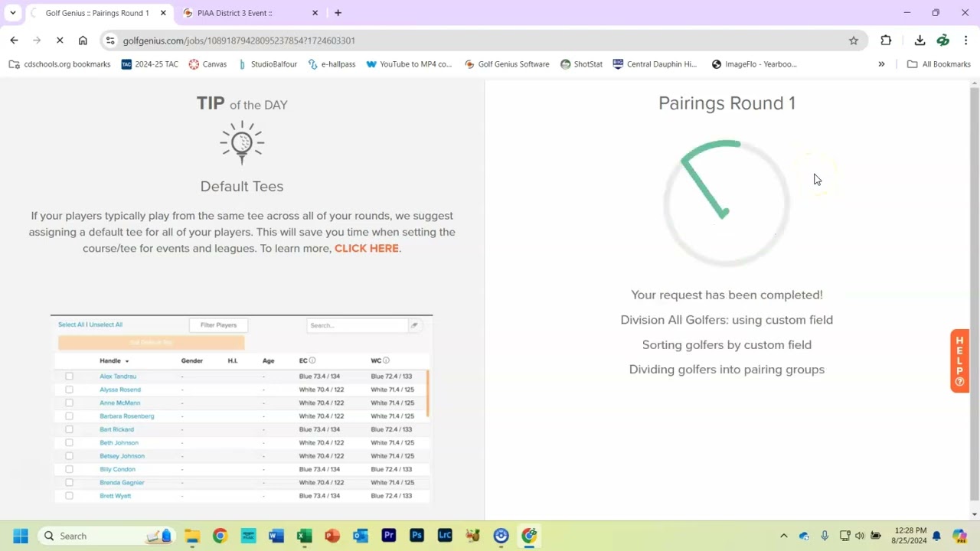Open the tab search dropdown arrow
Viewport: 980px width, 551px height.
[x=12, y=13]
